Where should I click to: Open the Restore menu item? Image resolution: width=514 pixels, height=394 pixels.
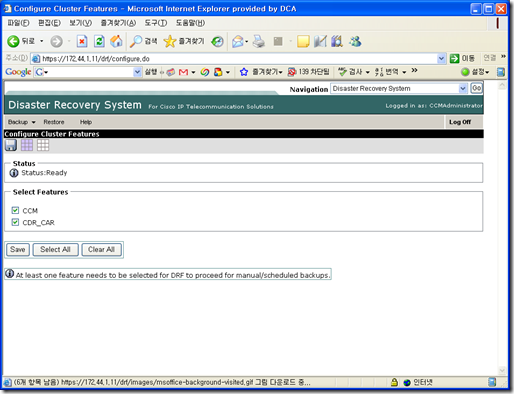point(54,122)
